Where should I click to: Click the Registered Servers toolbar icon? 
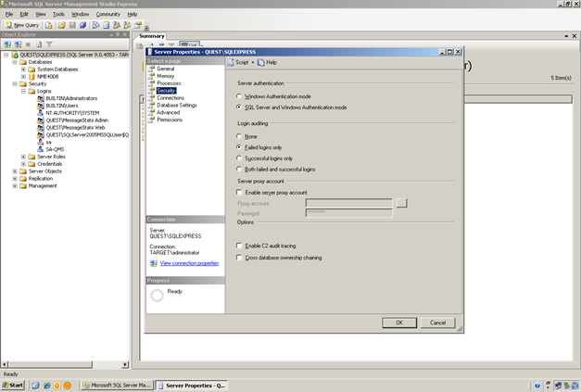(x=95, y=25)
